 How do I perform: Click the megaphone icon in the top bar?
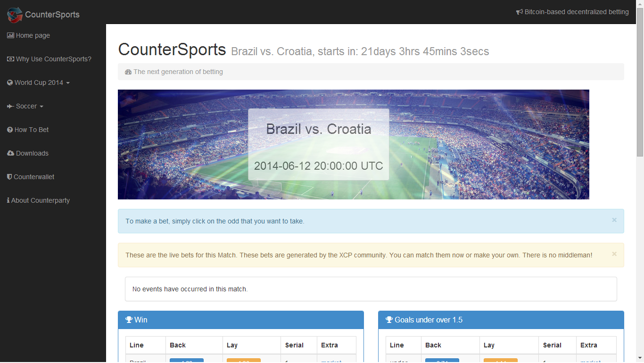[x=520, y=12]
